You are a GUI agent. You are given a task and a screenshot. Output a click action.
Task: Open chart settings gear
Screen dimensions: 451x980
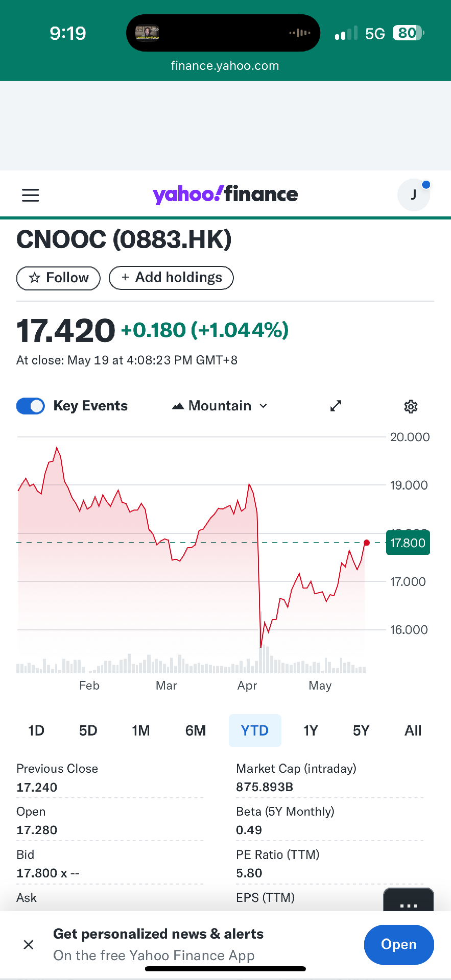tap(411, 406)
